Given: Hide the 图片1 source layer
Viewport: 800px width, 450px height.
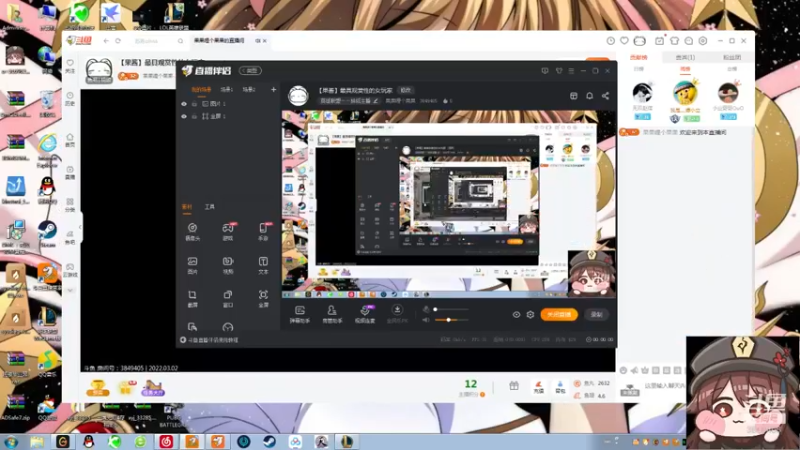Looking at the screenshot, I should click(184, 104).
